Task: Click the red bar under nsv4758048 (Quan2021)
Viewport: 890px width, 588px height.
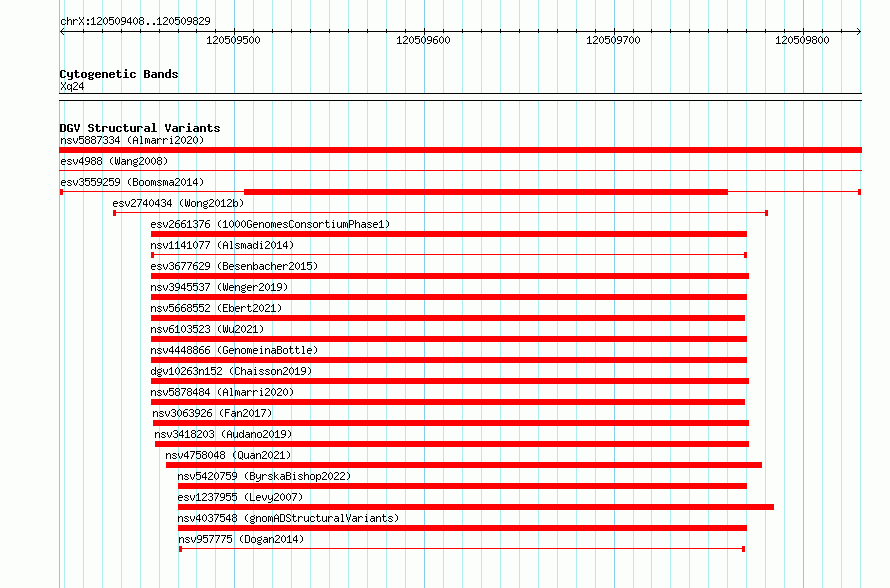Action: click(x=464, y=465)
